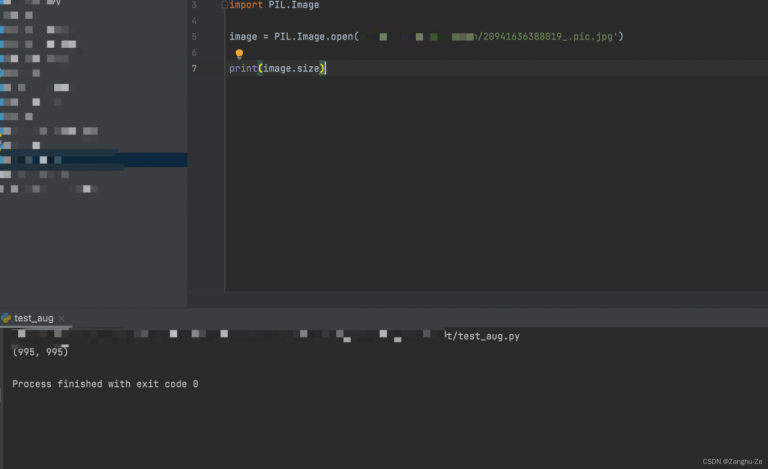The width and height of the screenshot is (768, 469).
Task: Click line number 6 in the gutter
Action: click(193, 53)
